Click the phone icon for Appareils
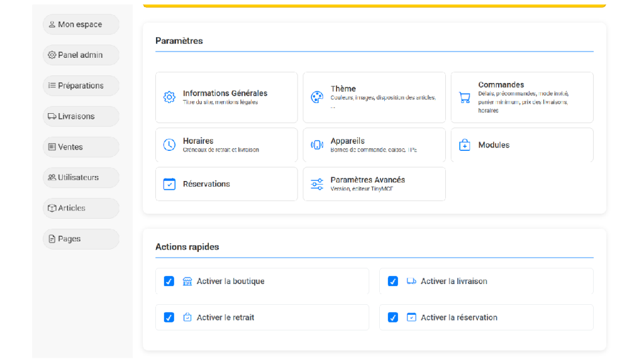Screen dimensions: 644x362 click(317, 145)
